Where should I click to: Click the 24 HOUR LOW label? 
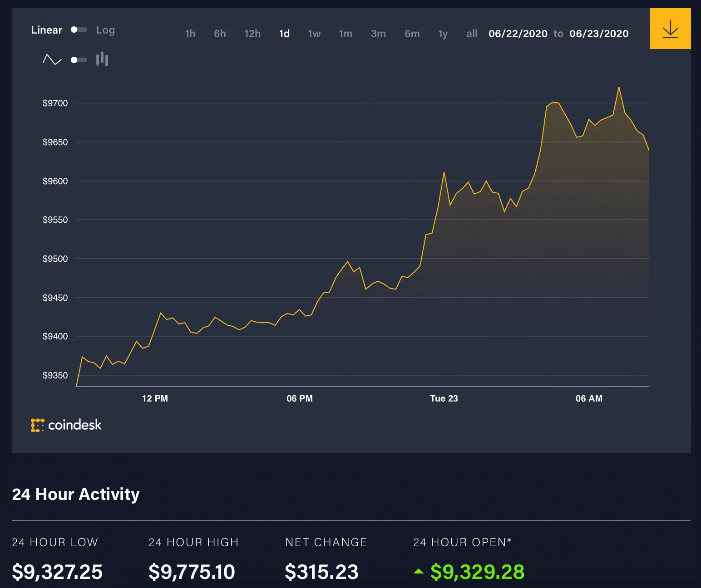55,542
